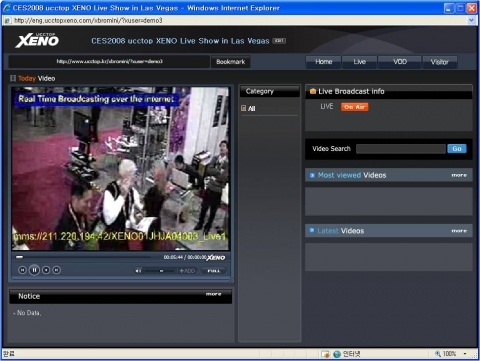Select the All category
This screenshot has width=480, height=361.
(251, 108)
